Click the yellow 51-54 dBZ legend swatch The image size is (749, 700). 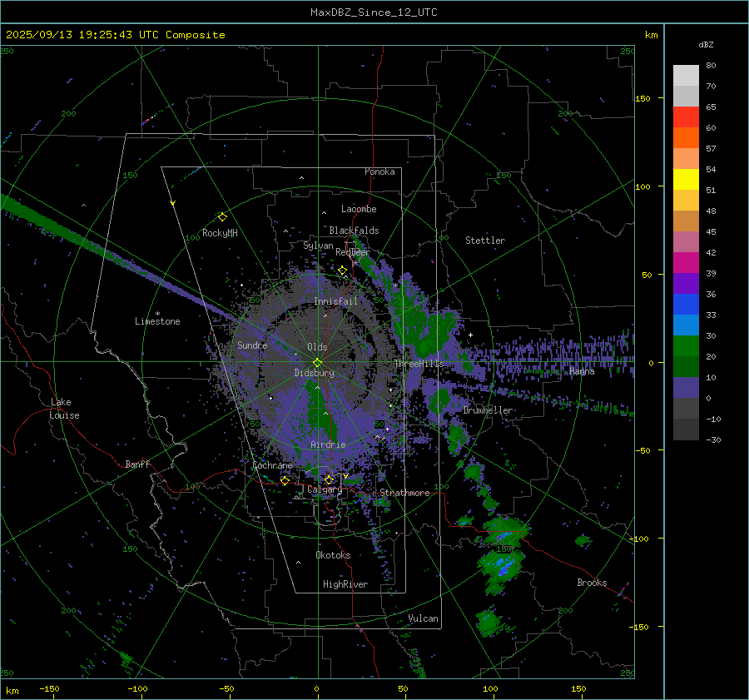686,180
